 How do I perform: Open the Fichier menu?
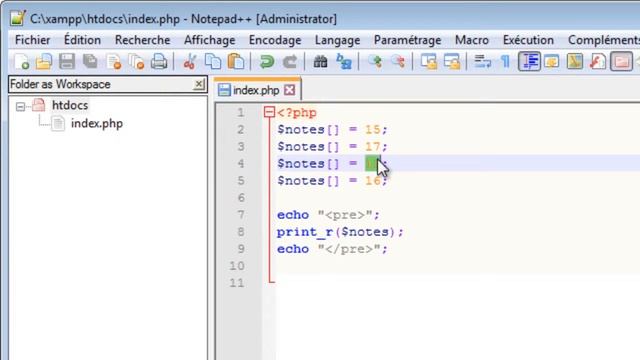33,40
